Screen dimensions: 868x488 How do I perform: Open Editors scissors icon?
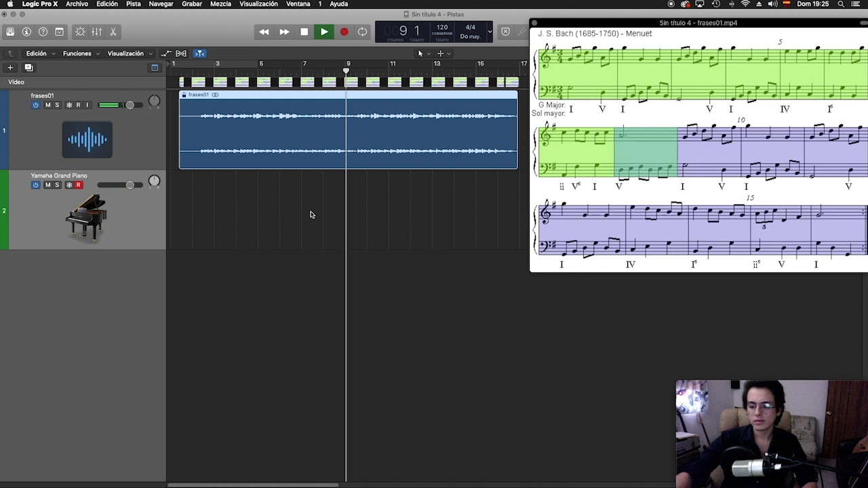113,32
